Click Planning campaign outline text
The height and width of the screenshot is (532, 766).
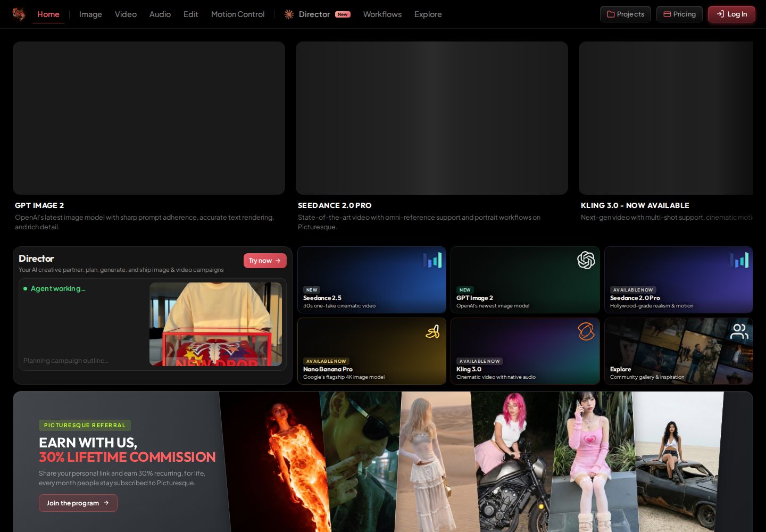point(66,361)
